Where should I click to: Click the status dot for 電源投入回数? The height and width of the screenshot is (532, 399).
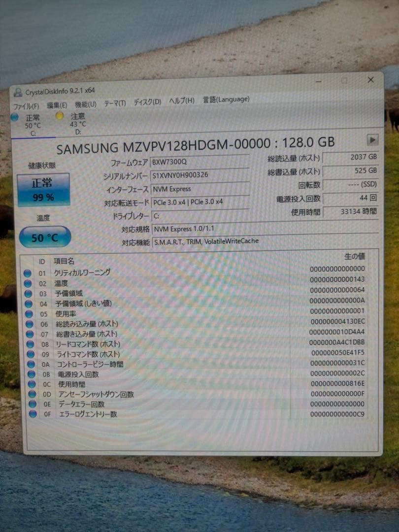click(31, 374)
